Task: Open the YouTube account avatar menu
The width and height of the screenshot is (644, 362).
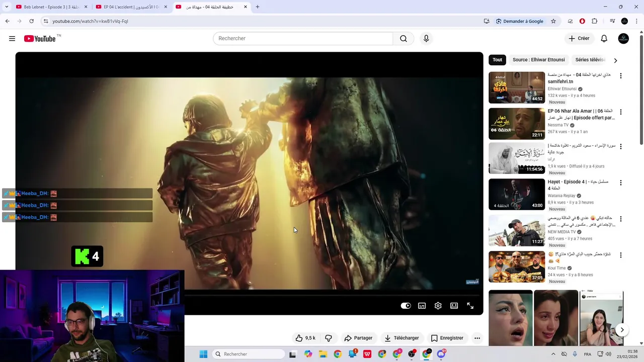Action: (623, 39)
